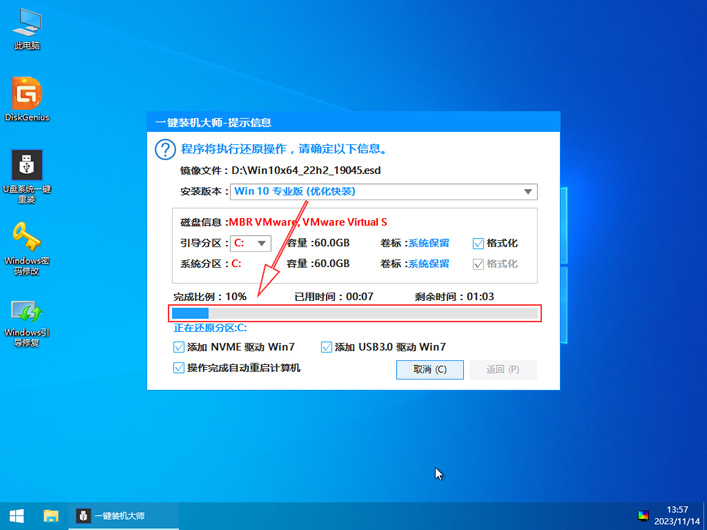
Task: Click the 一键装机大师-提示信息 title bar
Action: [353, 122]
